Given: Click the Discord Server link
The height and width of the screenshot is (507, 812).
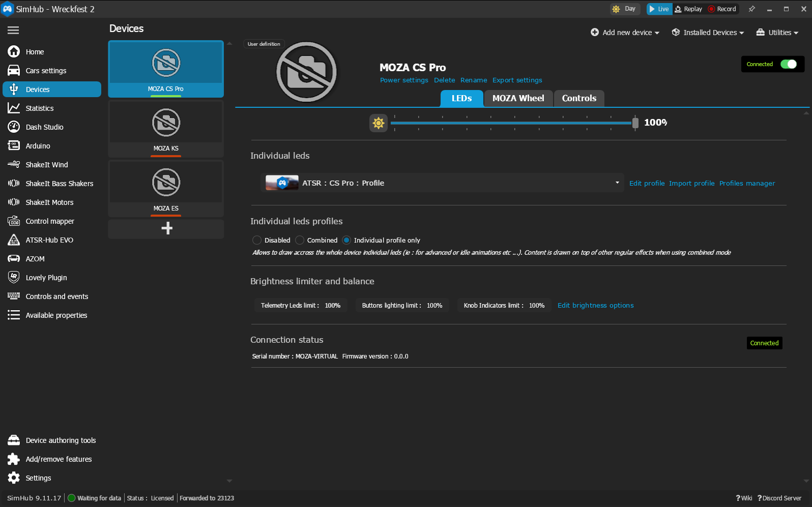Looking at the screenshot, I should coord(779,498).
